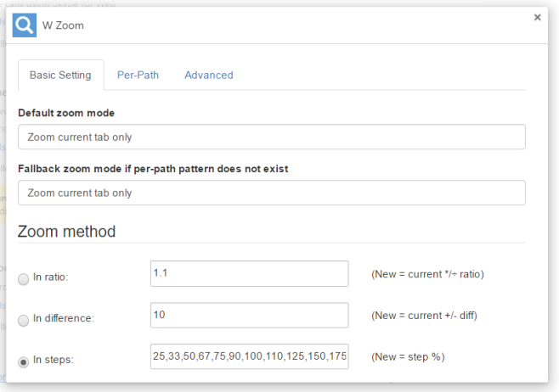Switch to the Basic Setting tab
The height and width of the screenshot is (392, 559).
click(x=60, y=76)
